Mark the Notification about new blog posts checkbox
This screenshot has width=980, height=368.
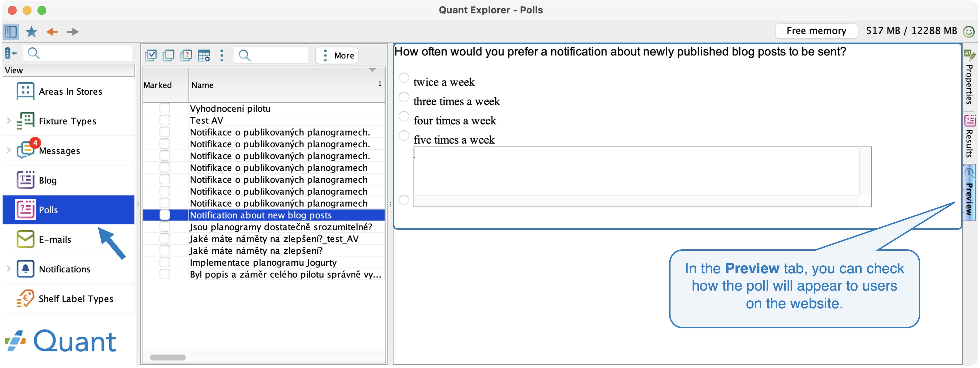[x=165, y=215]
